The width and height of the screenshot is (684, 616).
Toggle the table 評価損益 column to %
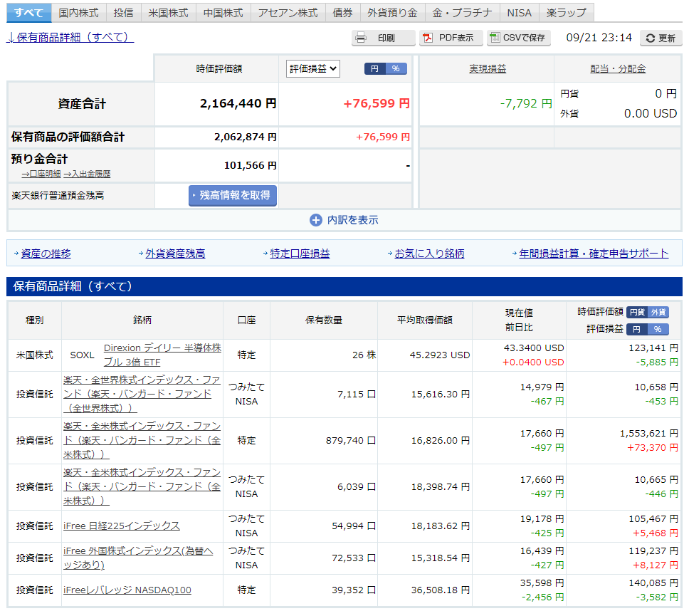point(658,329)
